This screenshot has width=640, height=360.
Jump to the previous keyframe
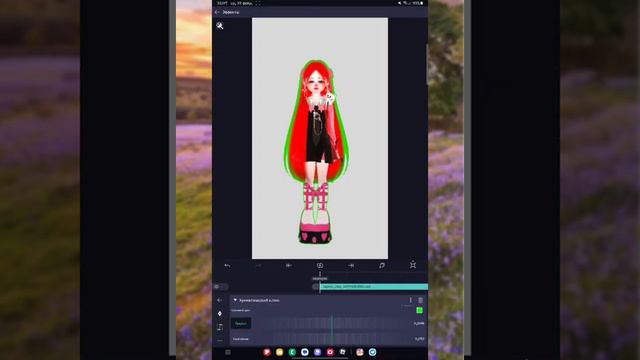point(289,265)
